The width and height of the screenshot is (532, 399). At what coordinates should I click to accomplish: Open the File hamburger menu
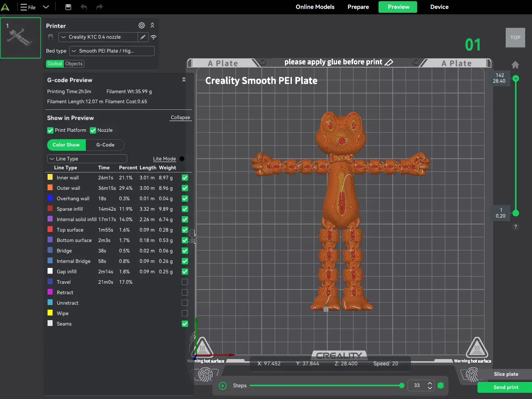click(x=28, y=7)
